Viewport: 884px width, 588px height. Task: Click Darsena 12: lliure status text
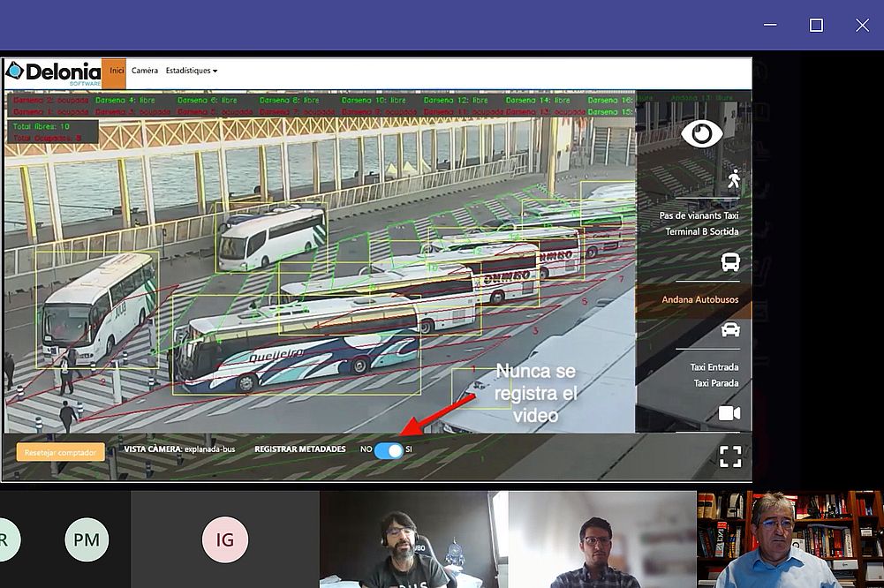coord(456,100)
